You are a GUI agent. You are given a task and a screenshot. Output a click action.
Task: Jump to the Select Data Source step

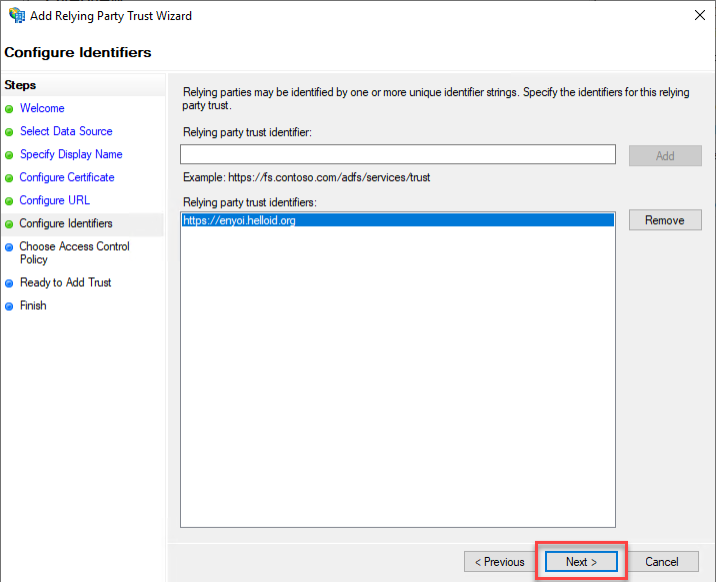pyautogui.click(x=66, y=131)
